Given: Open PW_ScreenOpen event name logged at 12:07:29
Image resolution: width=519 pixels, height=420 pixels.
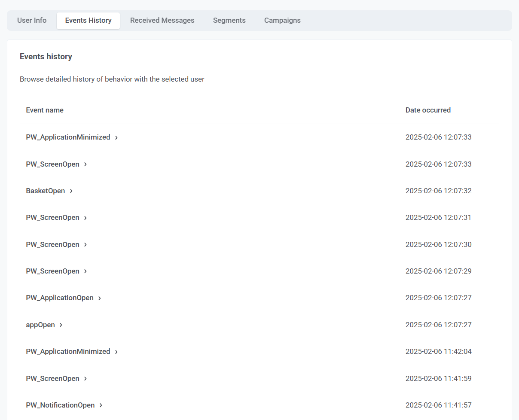Looking at the screenshot, I should coord(52,271).
